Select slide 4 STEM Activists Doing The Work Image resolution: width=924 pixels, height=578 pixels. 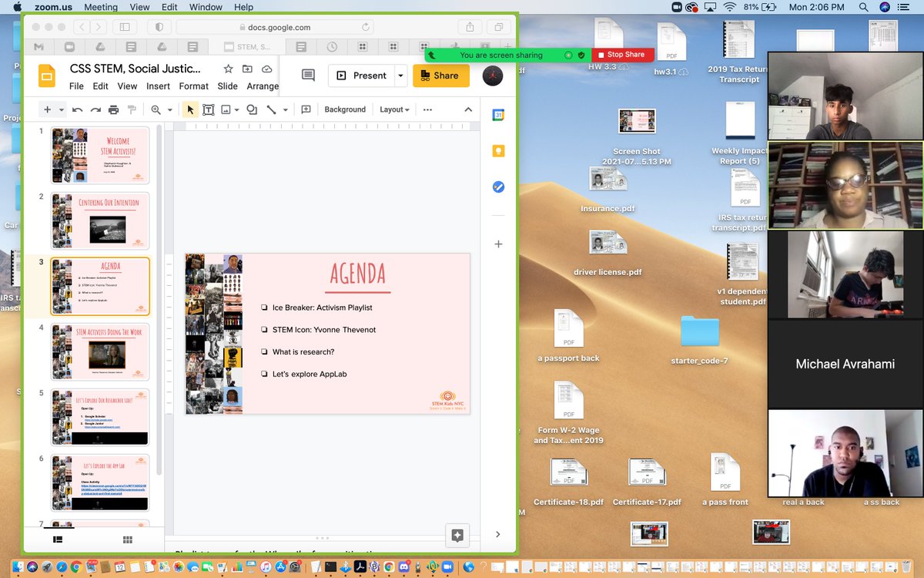pyautogui.click(x=100, y=351)
